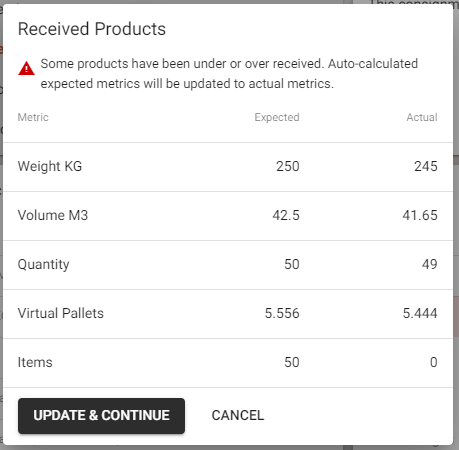The height and width of the screenshot is (450, 459).
Task: Click the actual items value 0
Action: tap(434, 362)
